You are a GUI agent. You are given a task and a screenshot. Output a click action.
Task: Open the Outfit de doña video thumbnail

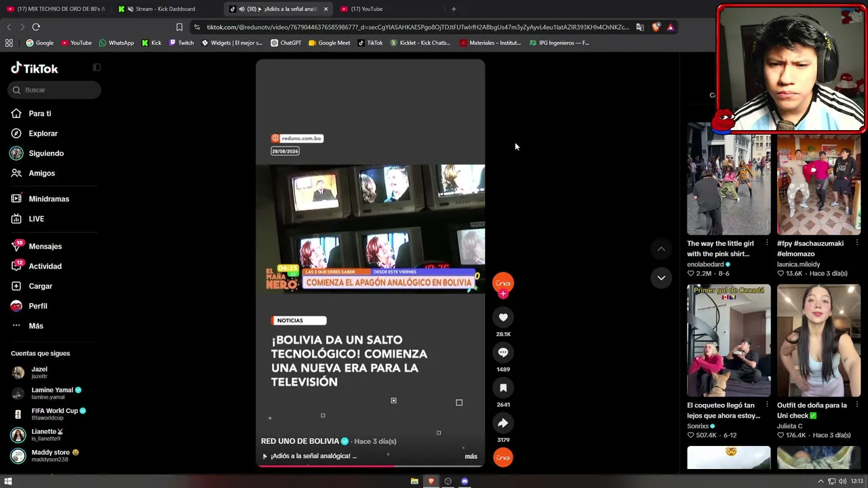click(x=818, y=341)
